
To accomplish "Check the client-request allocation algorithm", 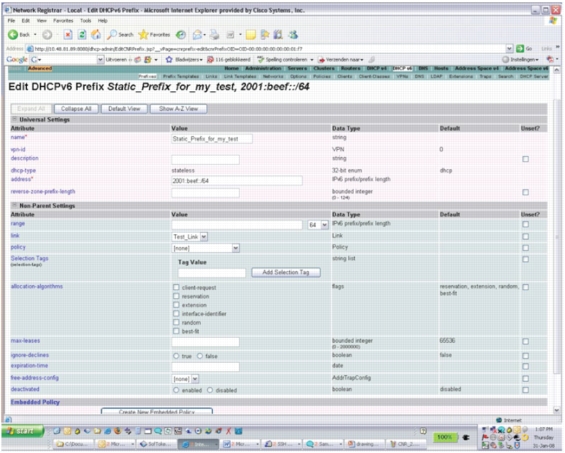I will point(176,287).
